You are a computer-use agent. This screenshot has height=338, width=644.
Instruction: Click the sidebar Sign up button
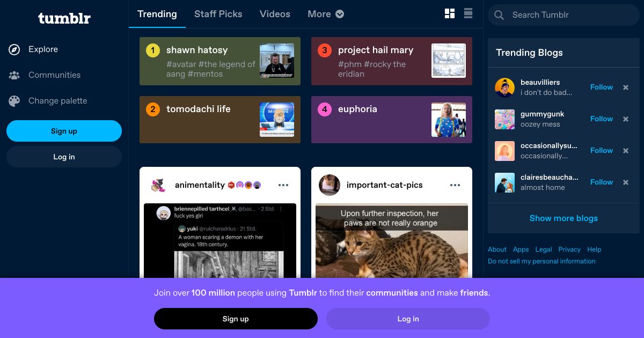64,131
